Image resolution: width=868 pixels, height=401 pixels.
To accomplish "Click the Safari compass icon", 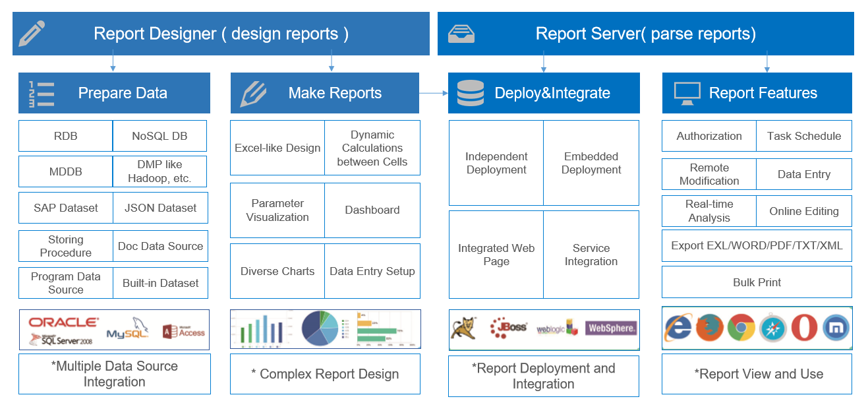I will coord(773,328).
